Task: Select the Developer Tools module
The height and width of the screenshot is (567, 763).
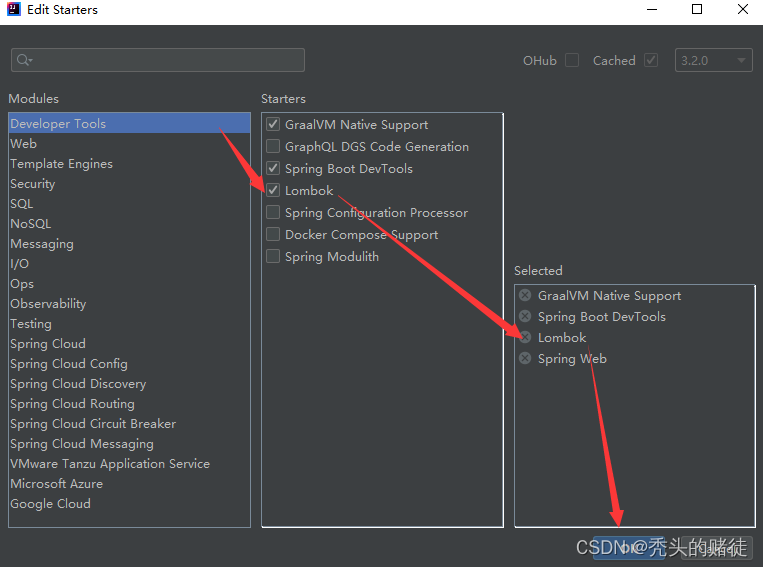Action: pyautogui.click(x=129, y=124)
